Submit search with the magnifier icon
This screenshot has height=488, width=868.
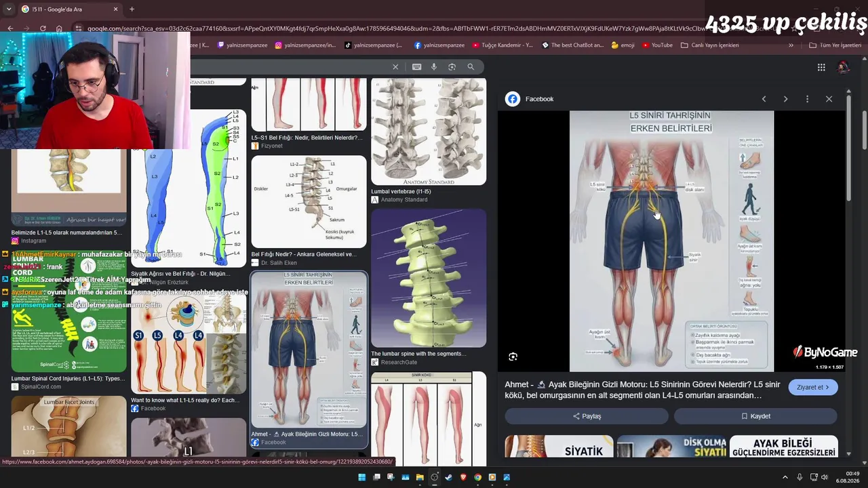click(471, 66)
